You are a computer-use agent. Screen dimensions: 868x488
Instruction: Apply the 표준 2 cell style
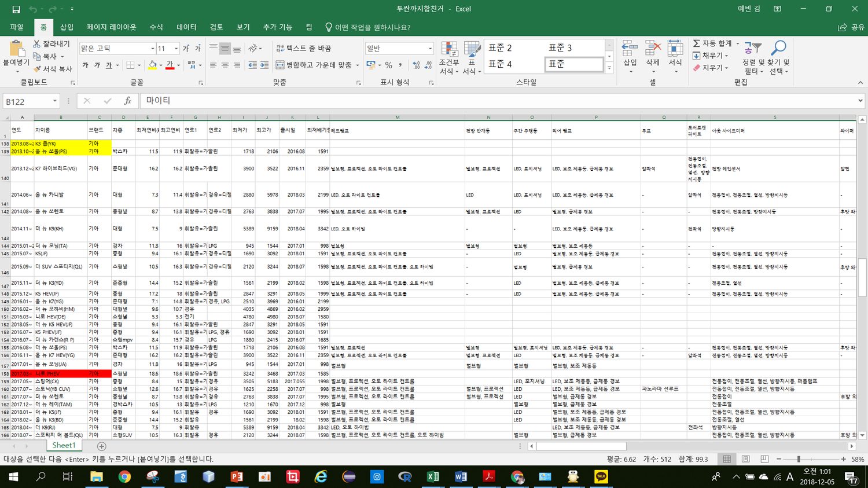coord(514,48)
